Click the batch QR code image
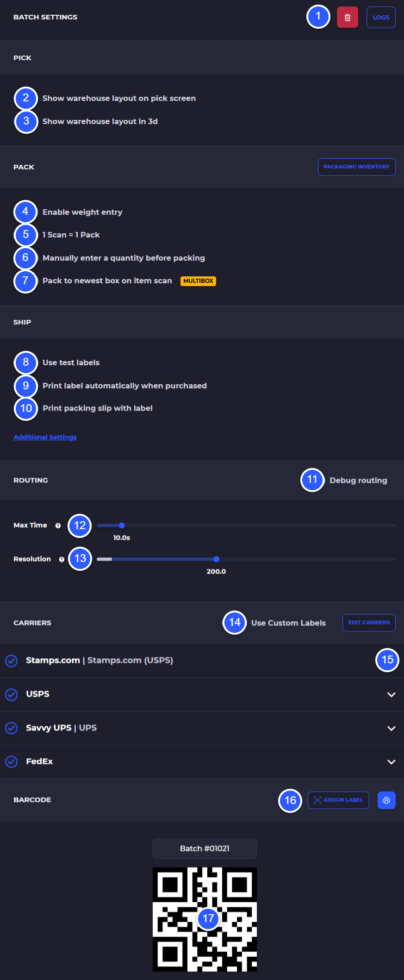The height and width of the screenshot is (980, 404). [205, 919]
